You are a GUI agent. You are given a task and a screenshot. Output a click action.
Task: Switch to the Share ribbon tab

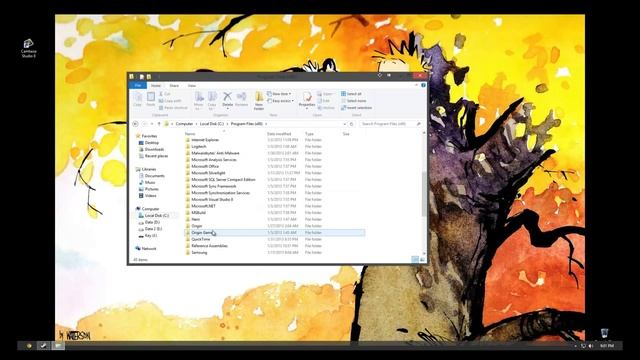click(x=174, y=86)
